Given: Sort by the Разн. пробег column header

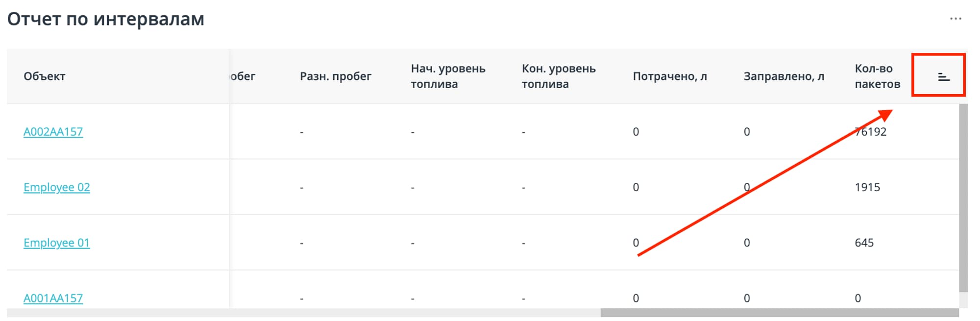Looking at the screenshot, I should click(x=336, y=76).
